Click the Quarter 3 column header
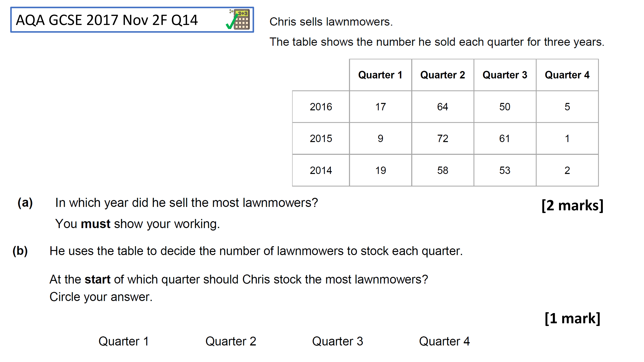This screenshot has height=362, width=644. [505, 75]
